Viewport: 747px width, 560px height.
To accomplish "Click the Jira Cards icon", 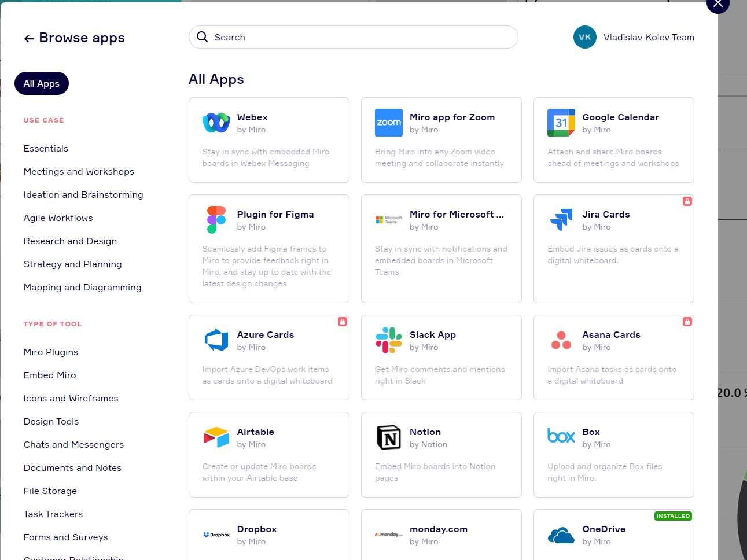I will coord(561,220).
